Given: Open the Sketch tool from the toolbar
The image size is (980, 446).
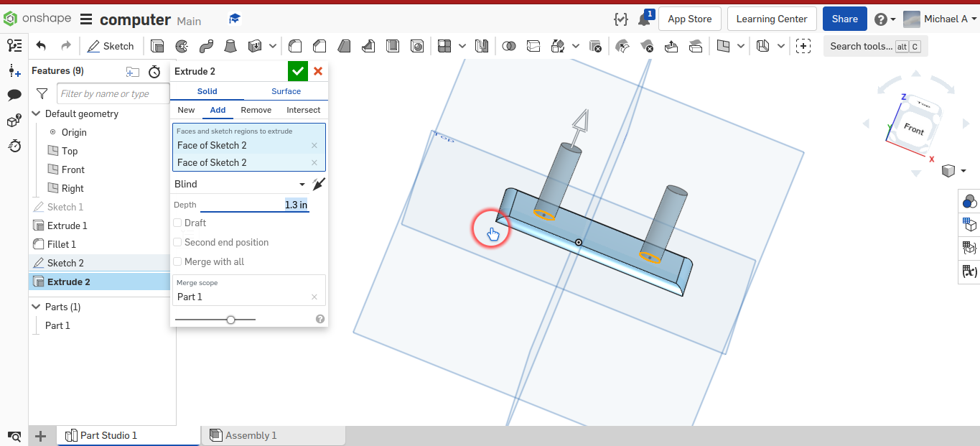Looking at the screenshot, I should [x=111, y=45].
